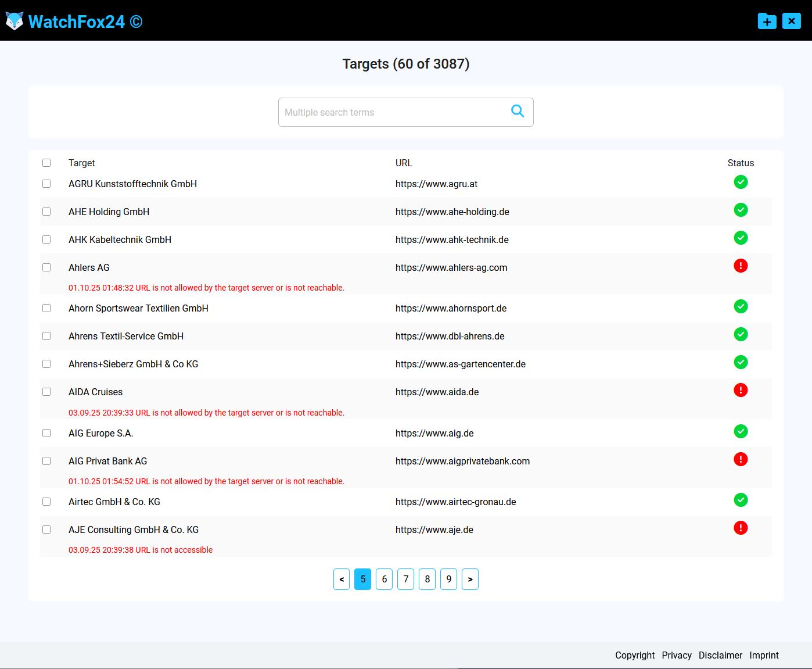Click red error status icon for Ahlers AG
This screenshot has width=812, height=669.
click(x=741, y=266)
